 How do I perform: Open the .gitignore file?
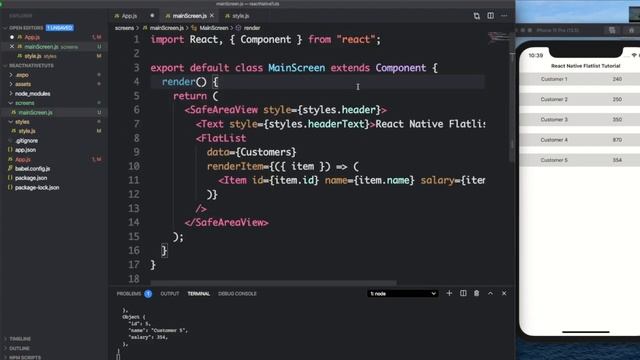(26, 140)
